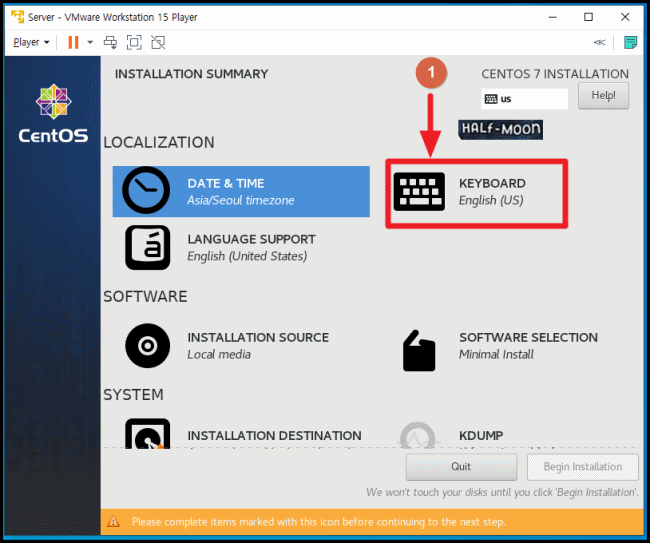Open Installation Source disc icon
The image size is (650, 543).
(x=148, y=346)
